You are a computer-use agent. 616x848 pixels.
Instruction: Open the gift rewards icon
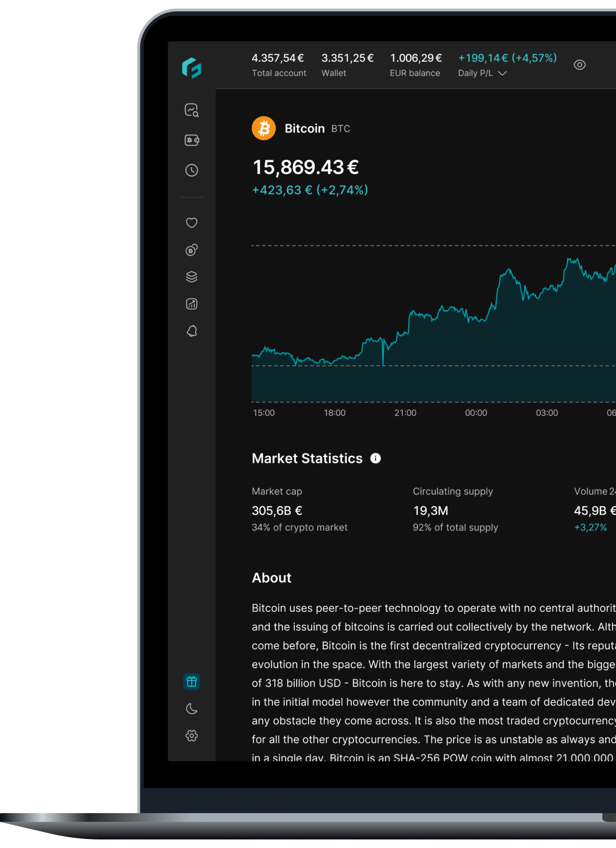[192, 681]
